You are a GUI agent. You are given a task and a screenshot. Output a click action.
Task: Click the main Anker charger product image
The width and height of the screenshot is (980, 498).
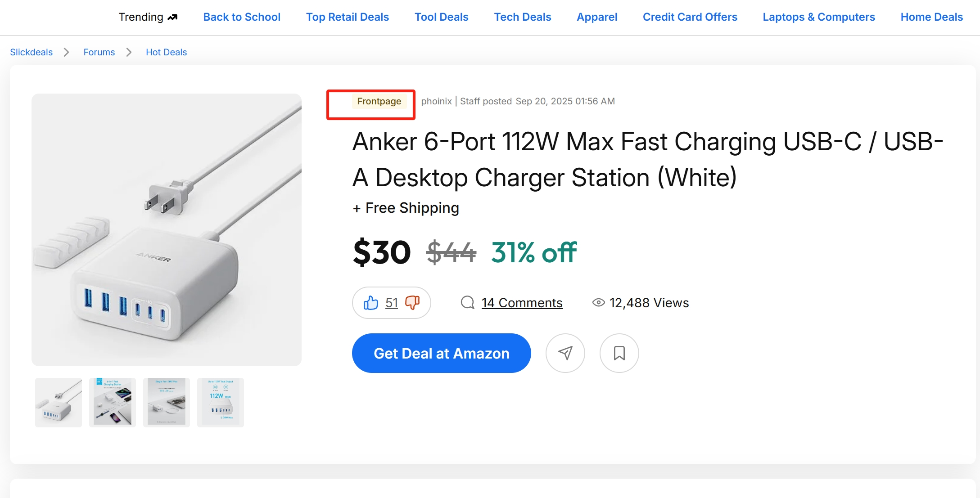click(167, 229)
